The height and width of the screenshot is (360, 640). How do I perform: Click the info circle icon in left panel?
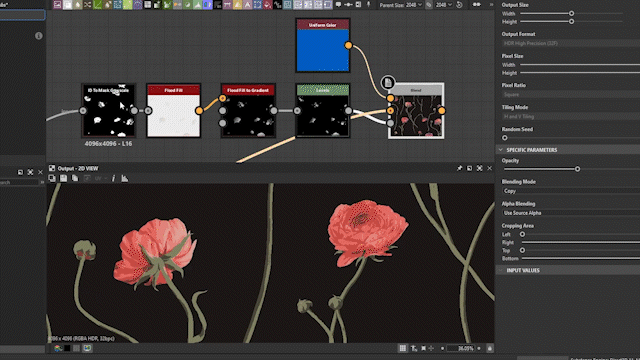[39, 36]
